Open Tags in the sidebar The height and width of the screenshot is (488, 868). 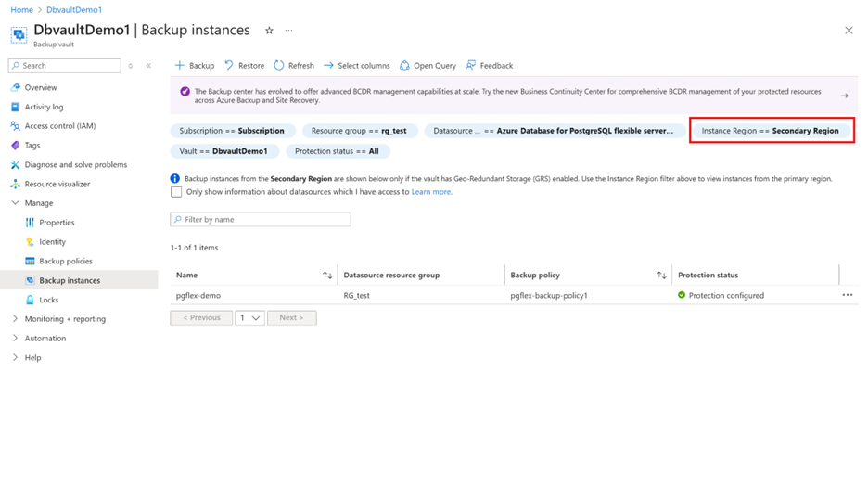point(32,145)
